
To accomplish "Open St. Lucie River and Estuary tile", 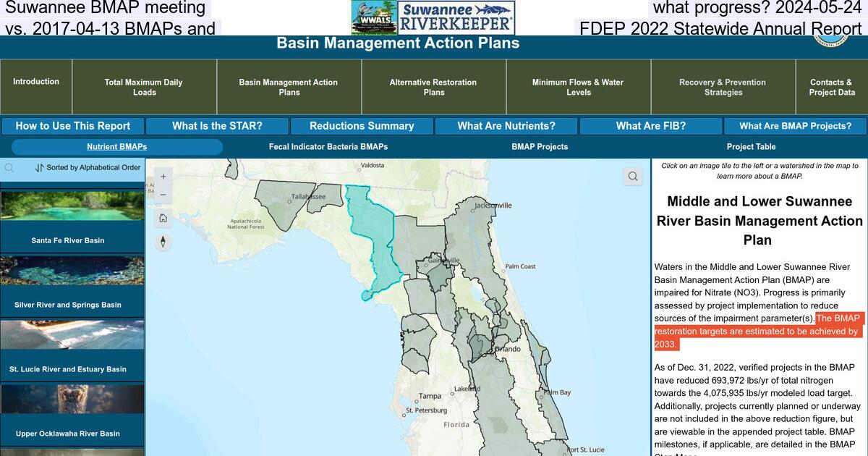I will point(72,350).
